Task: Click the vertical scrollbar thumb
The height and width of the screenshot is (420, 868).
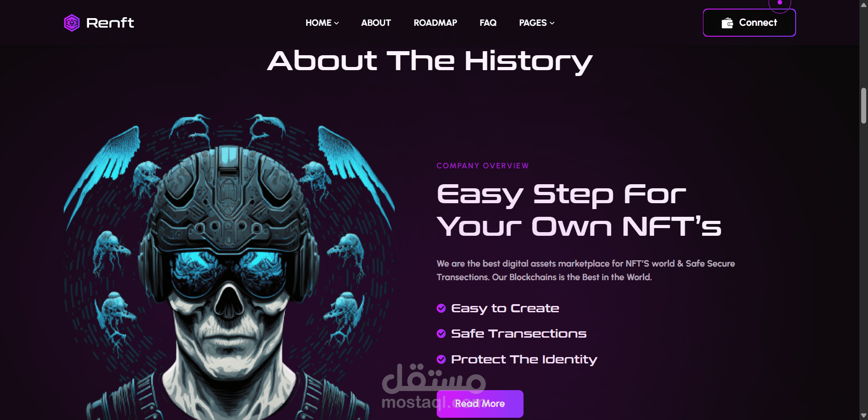Action: tap(863, 105)
